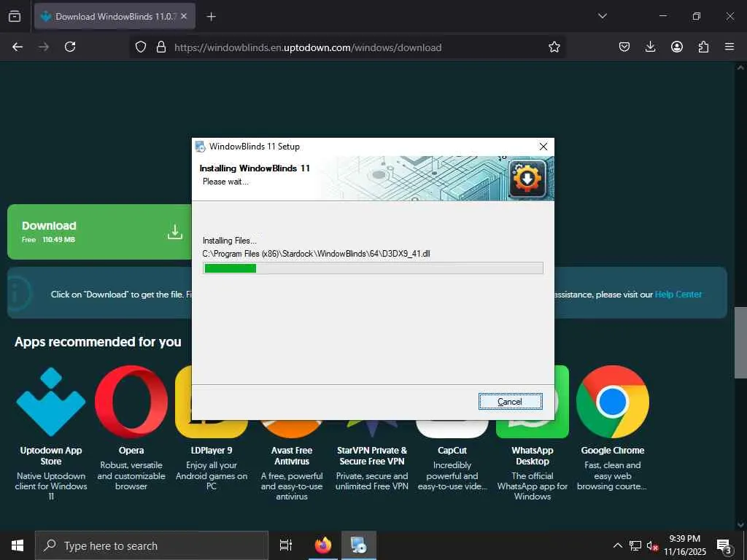Click the browser address bar URL
This screenshot has height=560, width=747.
308,47
